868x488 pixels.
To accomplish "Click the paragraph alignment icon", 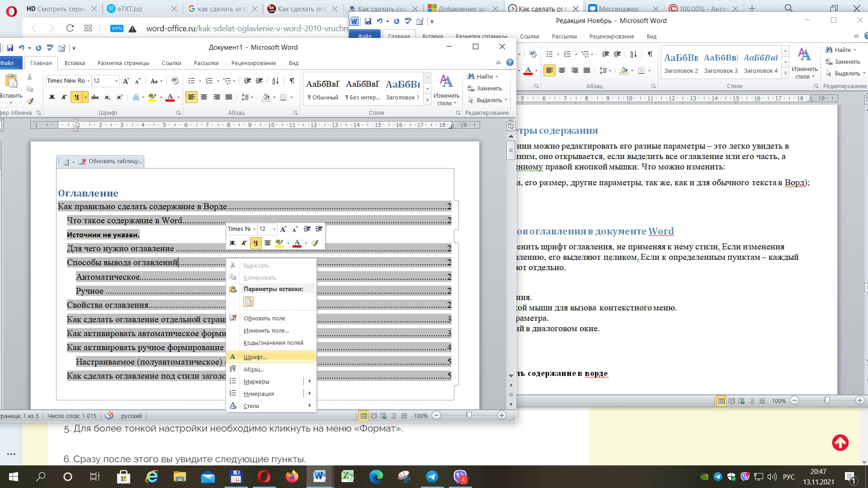I will point(233,369).
